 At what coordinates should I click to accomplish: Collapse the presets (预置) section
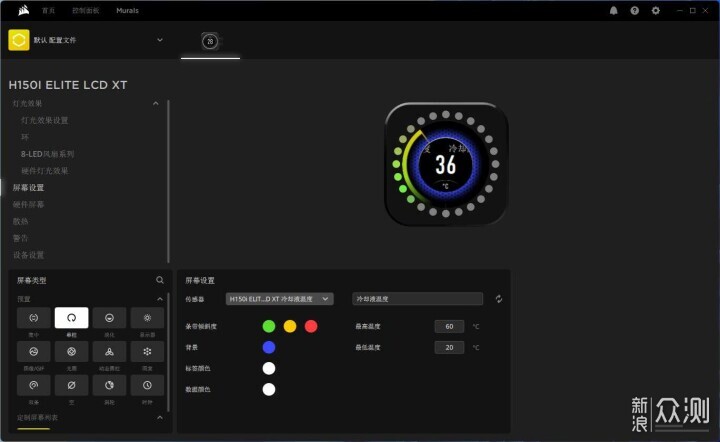tap(160, 299)
